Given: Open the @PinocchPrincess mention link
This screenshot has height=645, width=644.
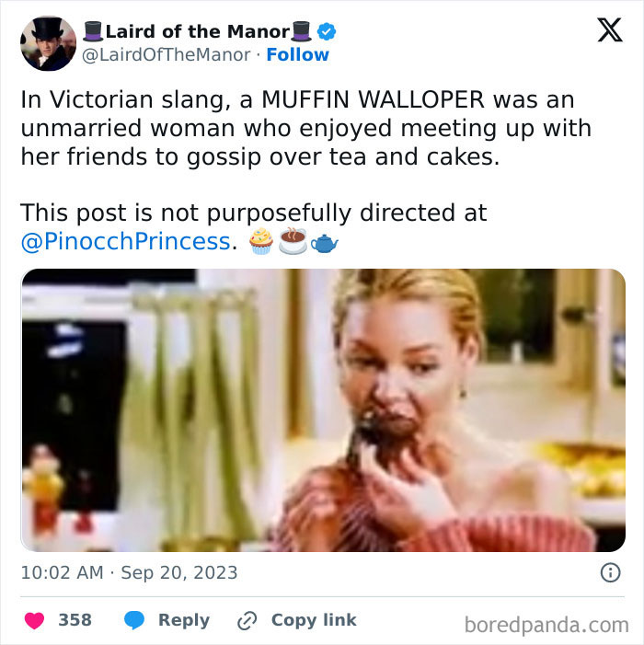Looking at the screenshot, I should coord(125,241).
